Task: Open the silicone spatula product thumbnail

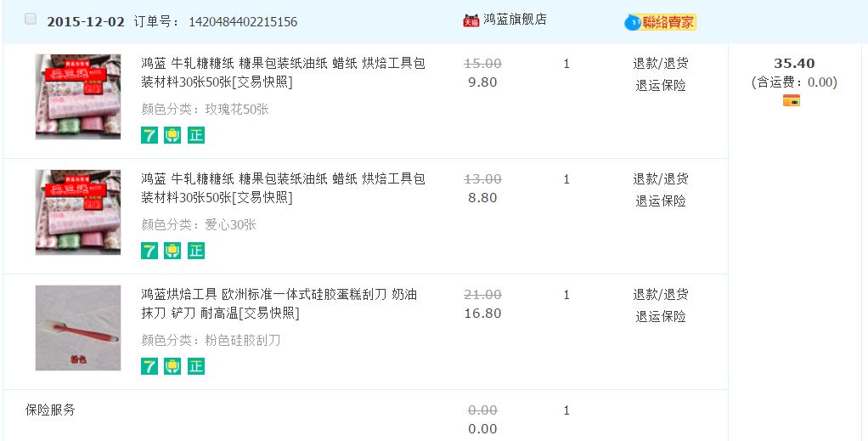Action: point(77,328)
